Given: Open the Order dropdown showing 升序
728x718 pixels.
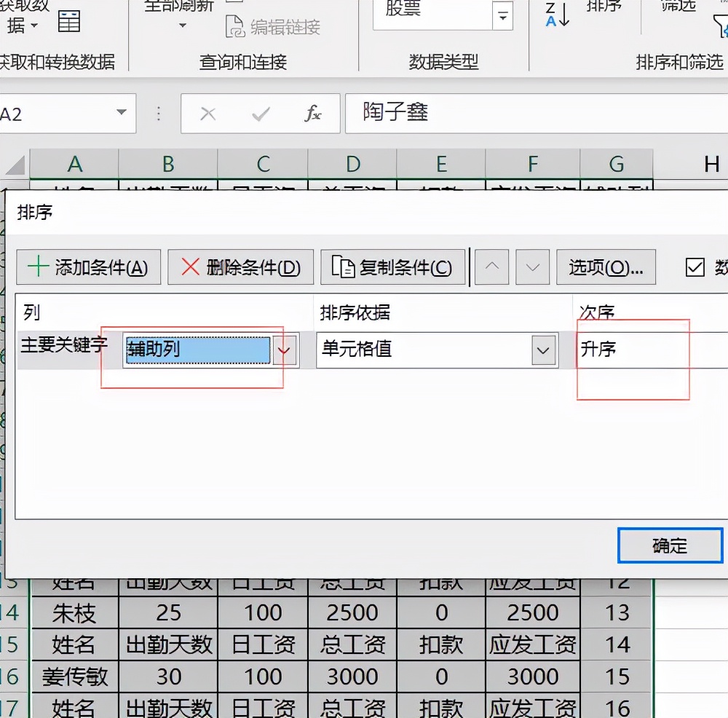Looking at the screenshot, I should pos(652,350).
